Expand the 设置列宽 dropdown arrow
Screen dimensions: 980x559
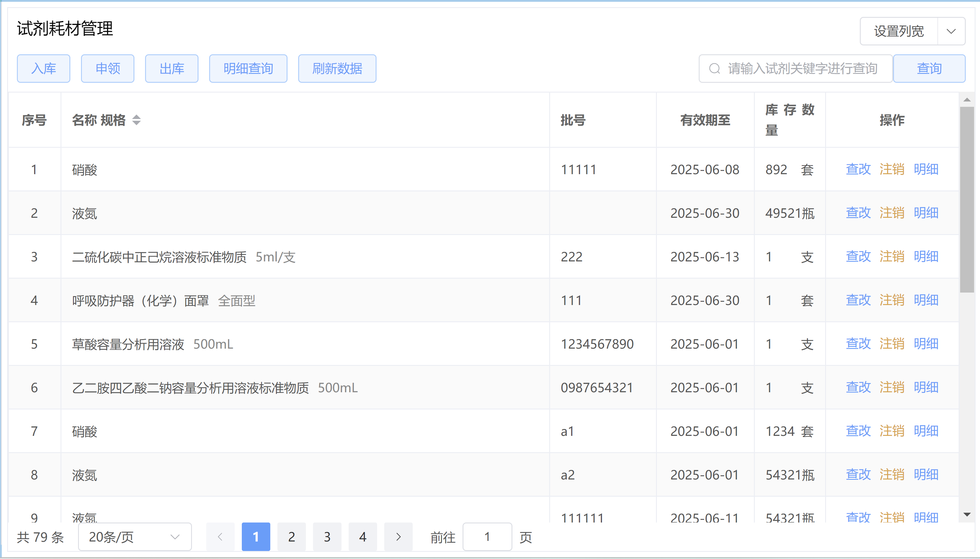pos(951,31)
